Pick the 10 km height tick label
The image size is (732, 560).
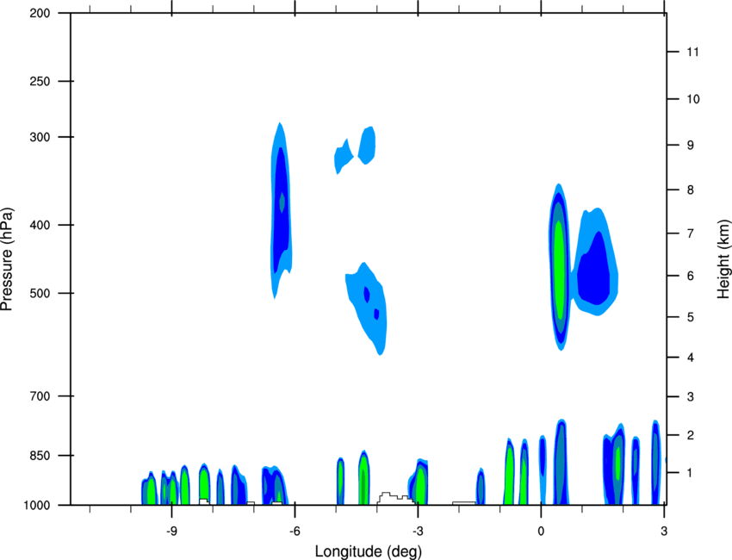pos(693,99)
